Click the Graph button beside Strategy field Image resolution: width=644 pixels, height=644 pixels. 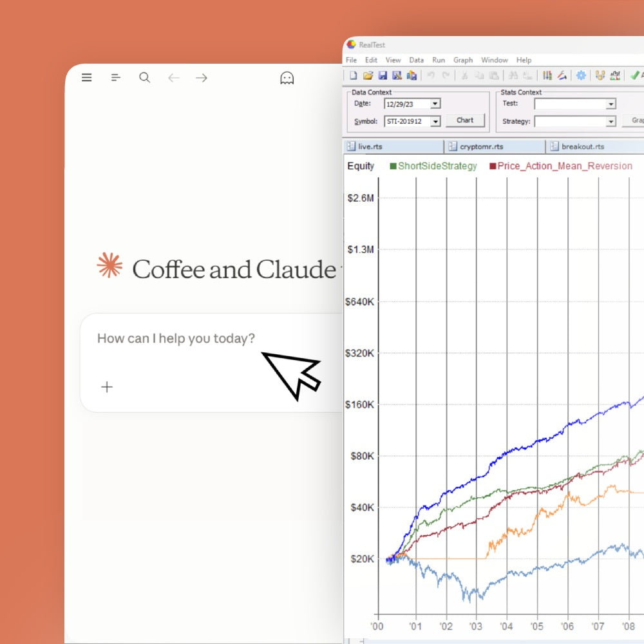point(634,120)
